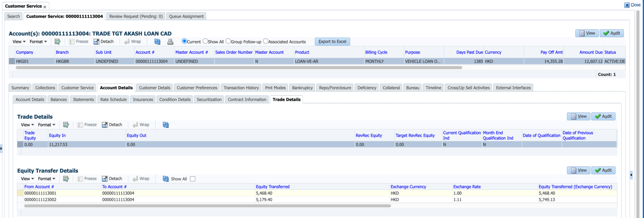Viewport: 644px width, 218px height.
Task: Click the Pay Off Amt value 14,355.28
Action: (x=554, y=62)
